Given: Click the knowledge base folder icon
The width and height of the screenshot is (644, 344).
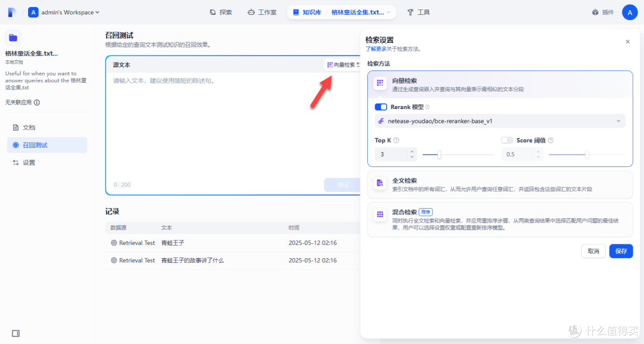Looking at the screenshot, I should pyautogui.click(x=13, y=38).
